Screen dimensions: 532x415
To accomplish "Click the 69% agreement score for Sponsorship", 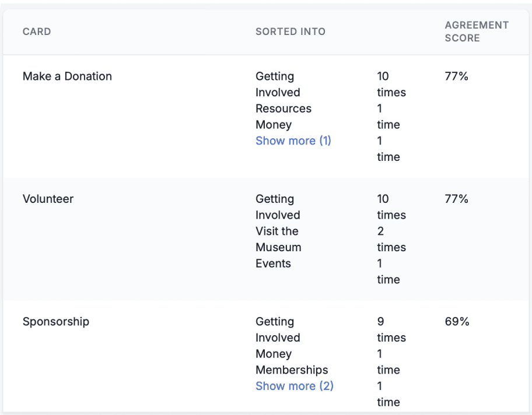I will click(x=457, y=321).
